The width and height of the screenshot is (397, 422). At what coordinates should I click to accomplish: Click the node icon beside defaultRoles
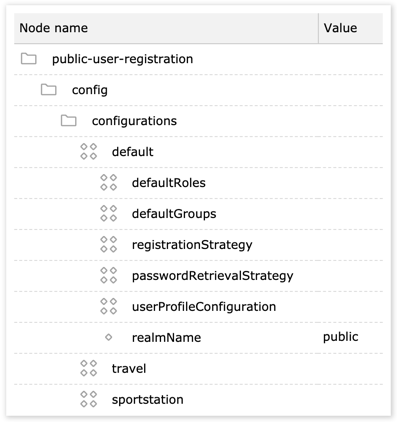tap(109, 183)
